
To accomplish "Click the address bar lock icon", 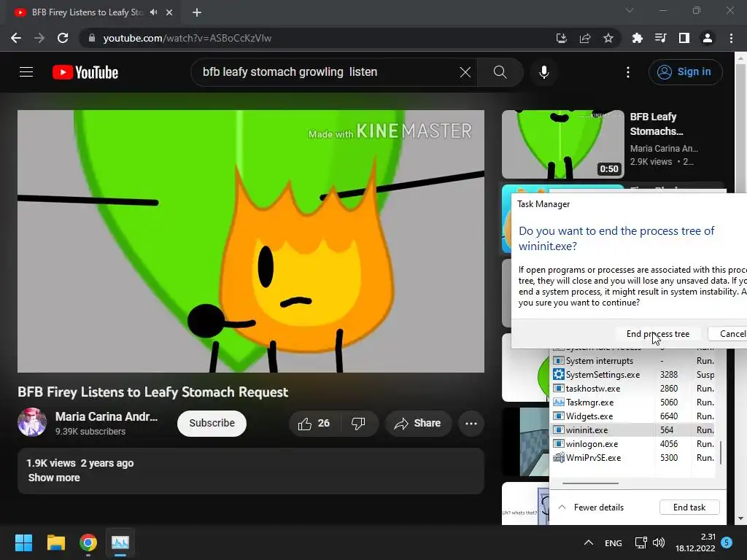I will (92, 38).
